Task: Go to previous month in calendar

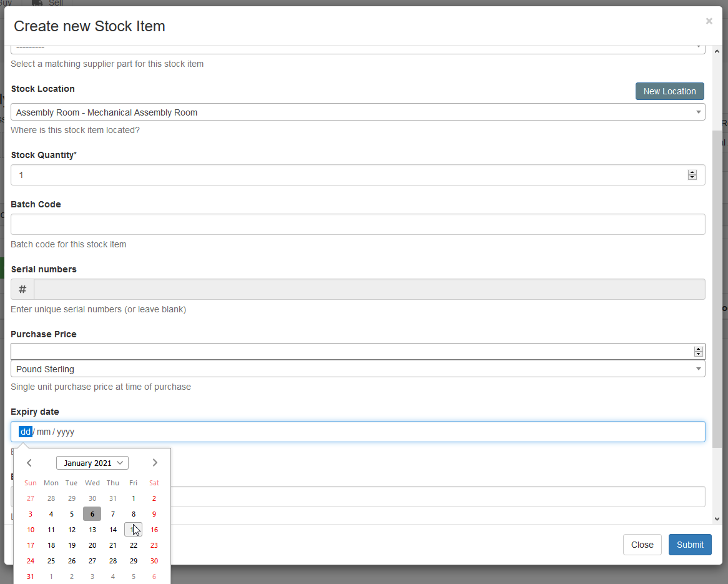Action: (29, 463)
